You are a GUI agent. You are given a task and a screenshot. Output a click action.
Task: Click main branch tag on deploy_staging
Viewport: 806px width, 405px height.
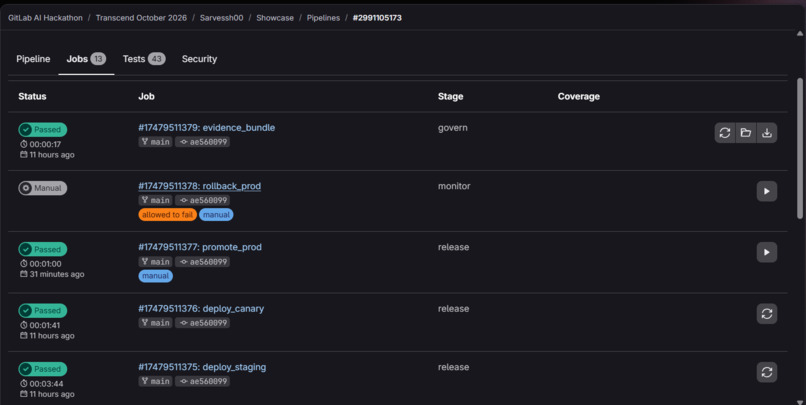coord(155,381)
